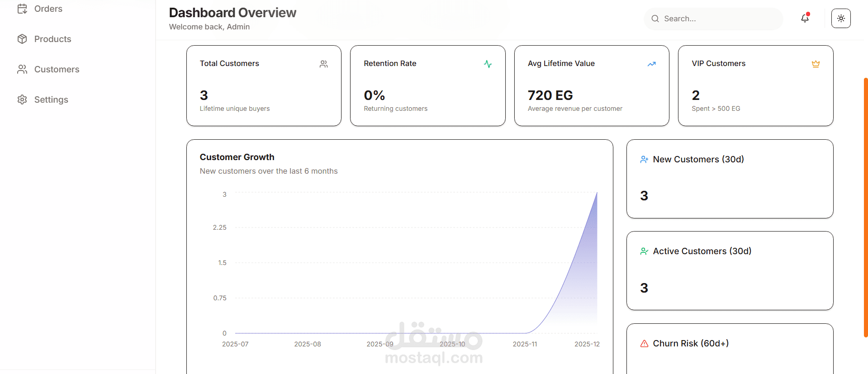Click the New Customers (30d) user-plus icon
The width and height of the screenshot is (868, 374).
click(644, 160)
